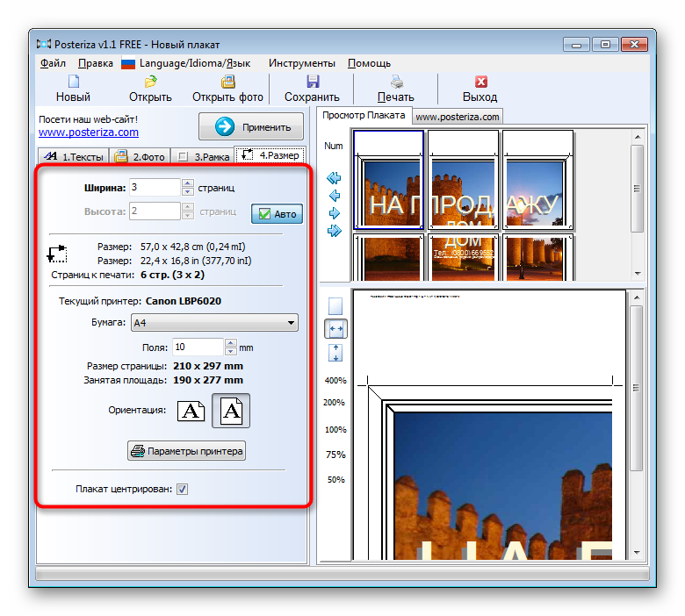
Task: Open the Language/Idioma/Язык menu
Action: [x=195, y=63]
